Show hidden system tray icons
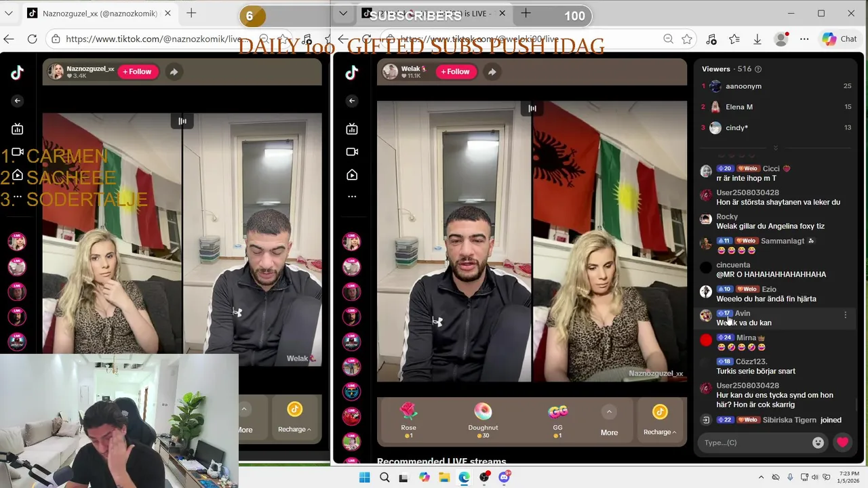This screenshot has height=488, width=868. (761, 477)
